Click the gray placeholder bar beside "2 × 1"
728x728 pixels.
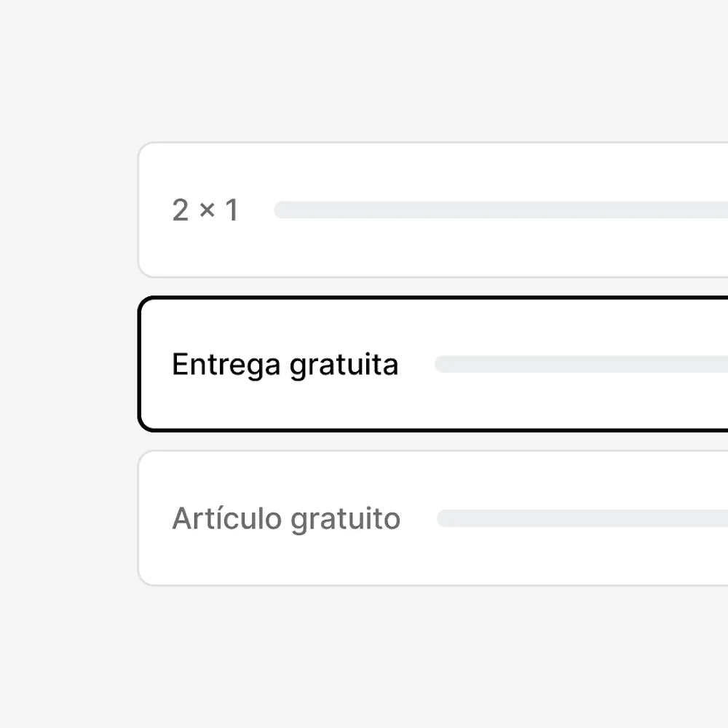[x=501, y=210]
